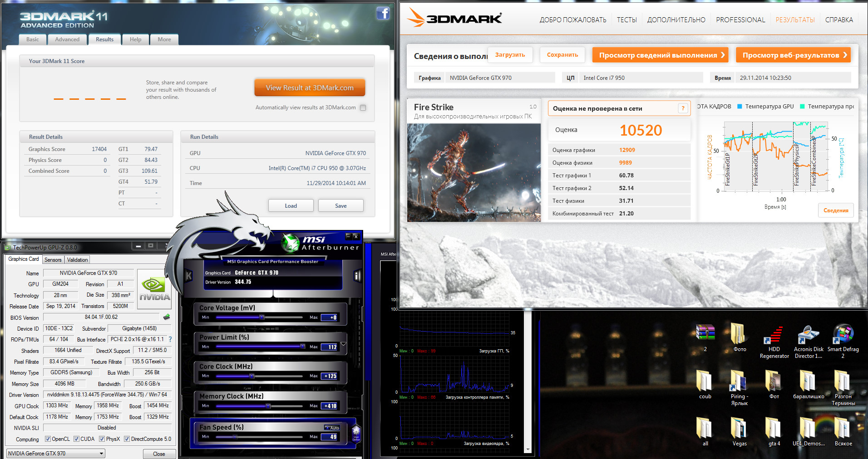The height and width of the screenshot is (459, 868).
Task: Open the GPU selector dropdown in GPU-Z
Action: [x=56, y=454]
